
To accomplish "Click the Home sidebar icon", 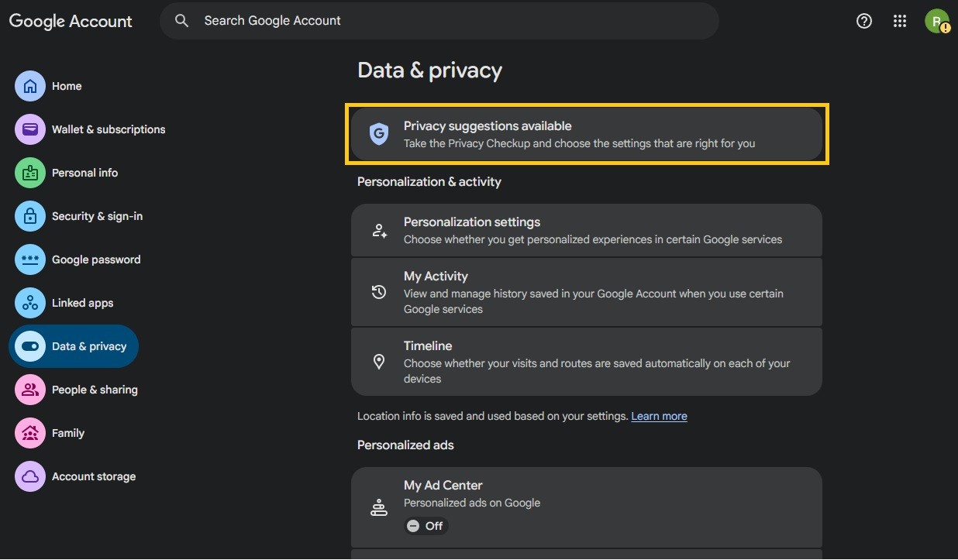I will tap(30, 86).
